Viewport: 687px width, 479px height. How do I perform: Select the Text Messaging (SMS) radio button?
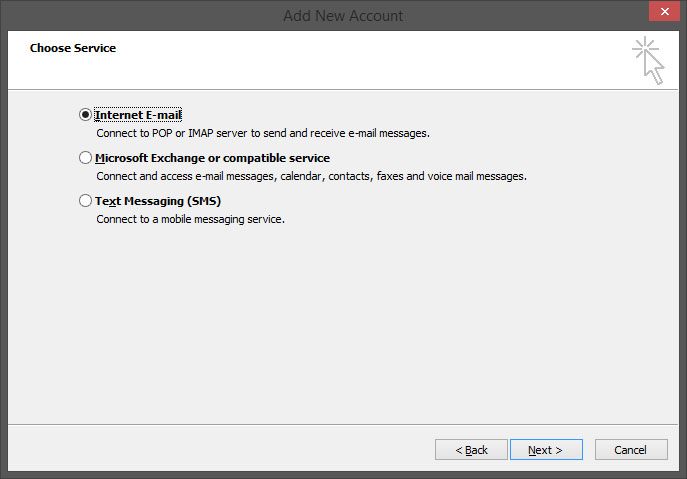pos(85,201)
